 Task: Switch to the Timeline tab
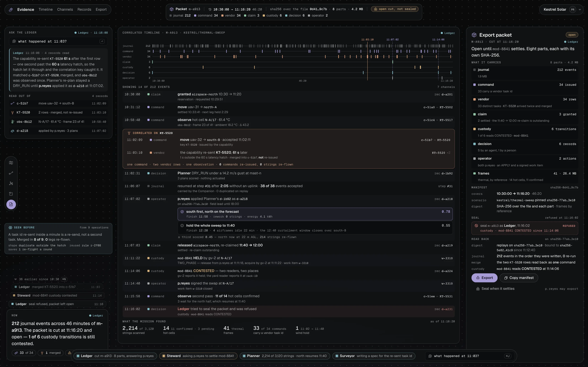pos(45,9)
